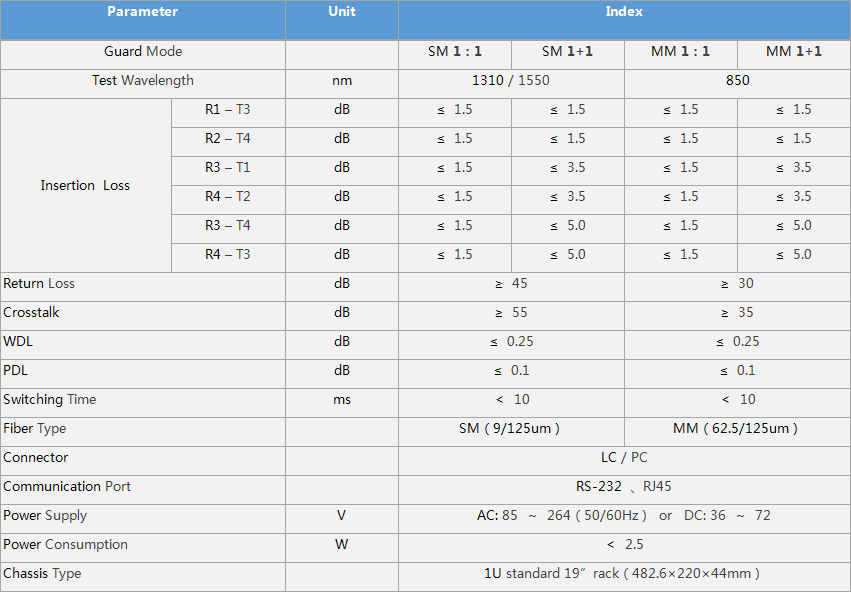Click the R1 – T3 cell
The width and height of the screenshot is (851, 592).
point(228,110)
